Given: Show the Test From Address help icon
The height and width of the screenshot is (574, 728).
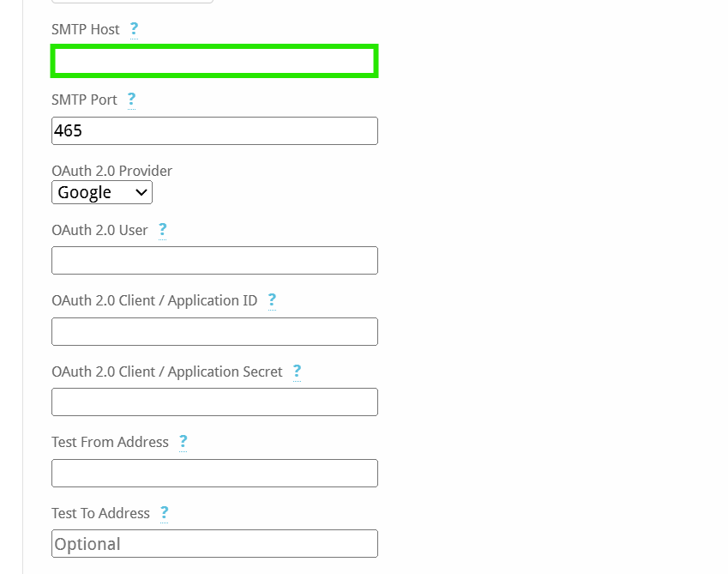Looking at the screenshot, I should (184, 442).
